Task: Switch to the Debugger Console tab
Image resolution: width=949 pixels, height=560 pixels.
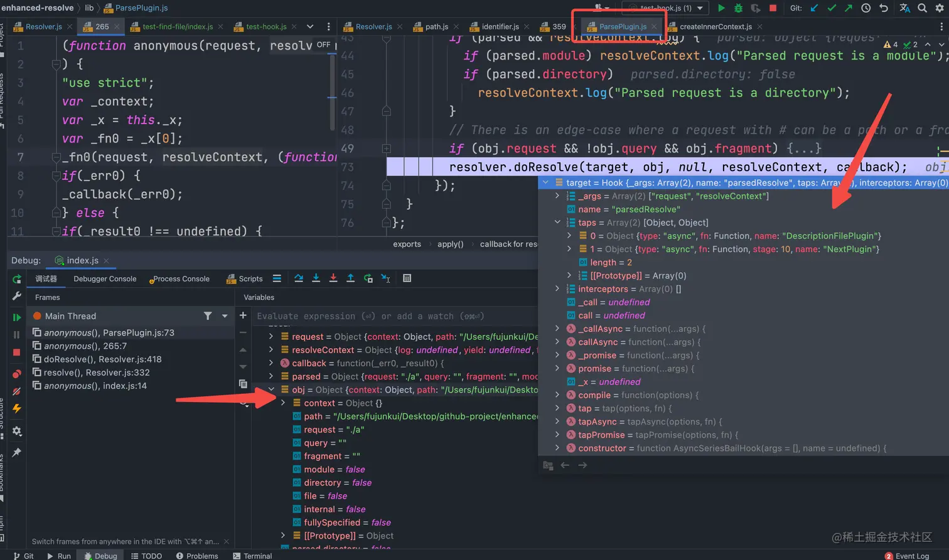Action: coord(105,279)
